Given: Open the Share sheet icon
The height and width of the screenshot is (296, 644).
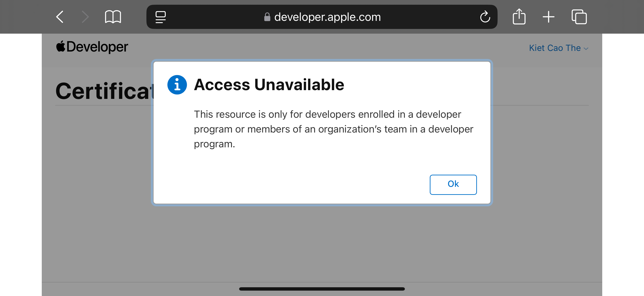Looking at the screenshot, I should (x=519, y=17).
